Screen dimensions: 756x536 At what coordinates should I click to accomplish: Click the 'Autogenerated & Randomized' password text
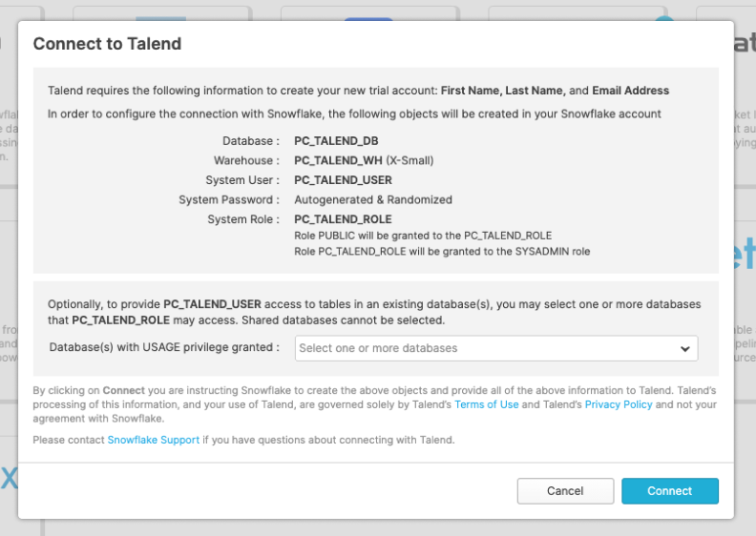point(373,200)
